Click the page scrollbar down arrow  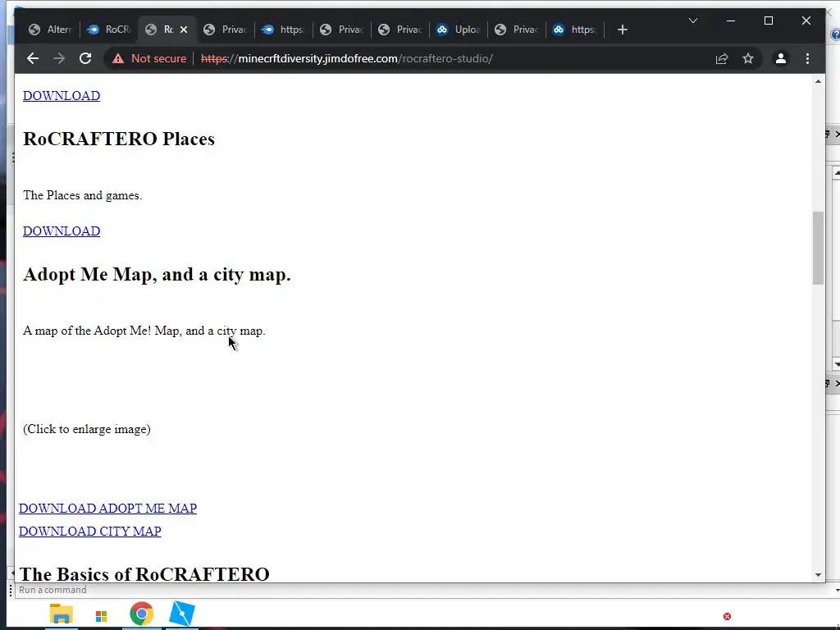tap(818, 575)
